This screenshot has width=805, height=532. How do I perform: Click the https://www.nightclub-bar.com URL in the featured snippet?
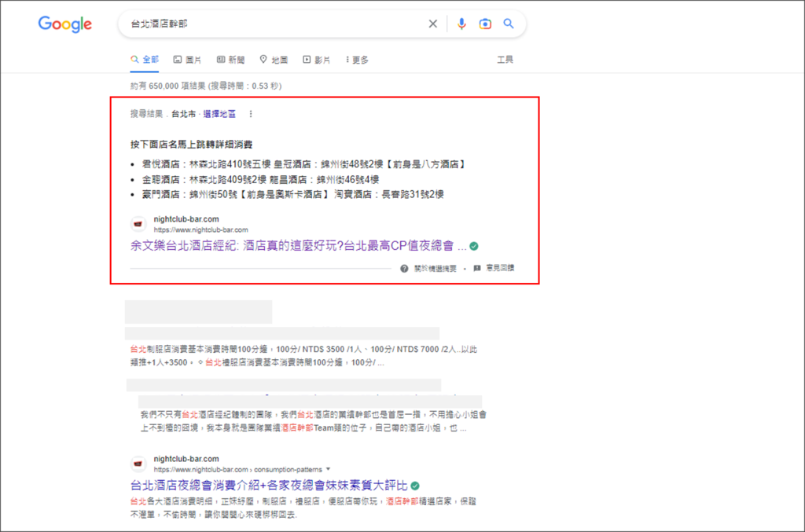coord(200,229)
